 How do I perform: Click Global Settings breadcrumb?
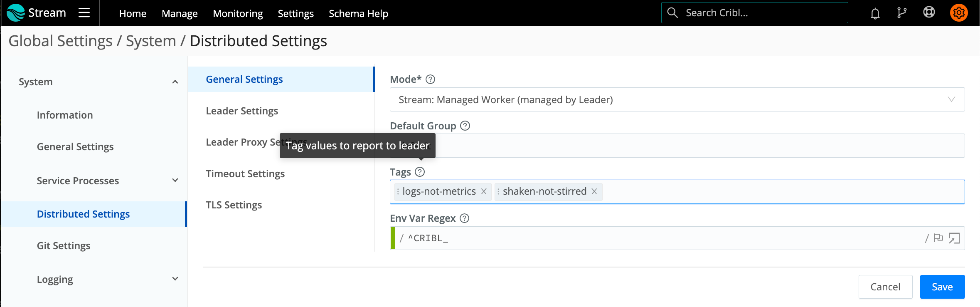[x=60, y=41]
